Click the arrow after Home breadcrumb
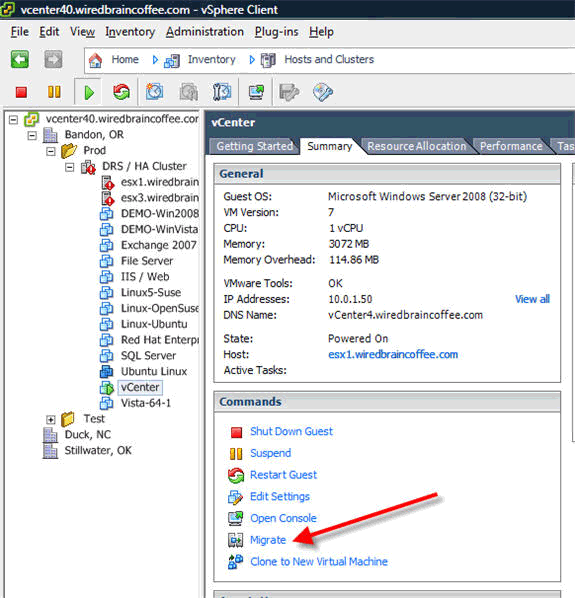 point(155,60)
